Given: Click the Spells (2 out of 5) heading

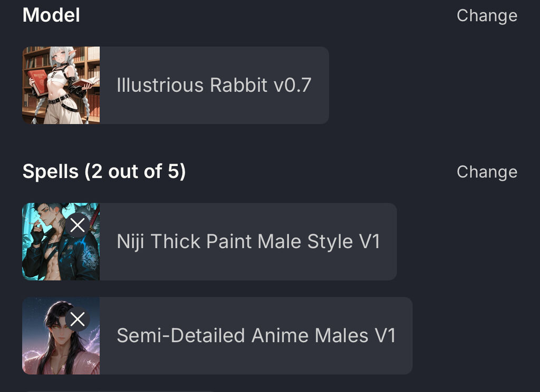Looking at the screenshot, I should pos(104,171).
